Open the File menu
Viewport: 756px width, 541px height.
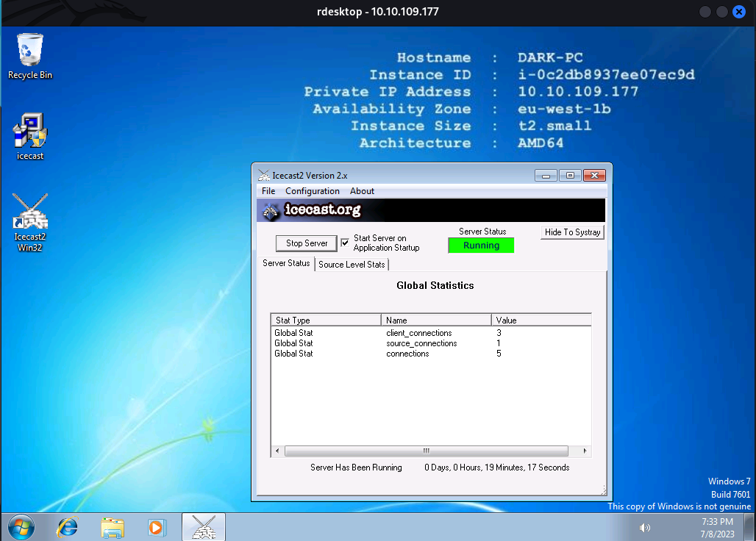[268, 191]
